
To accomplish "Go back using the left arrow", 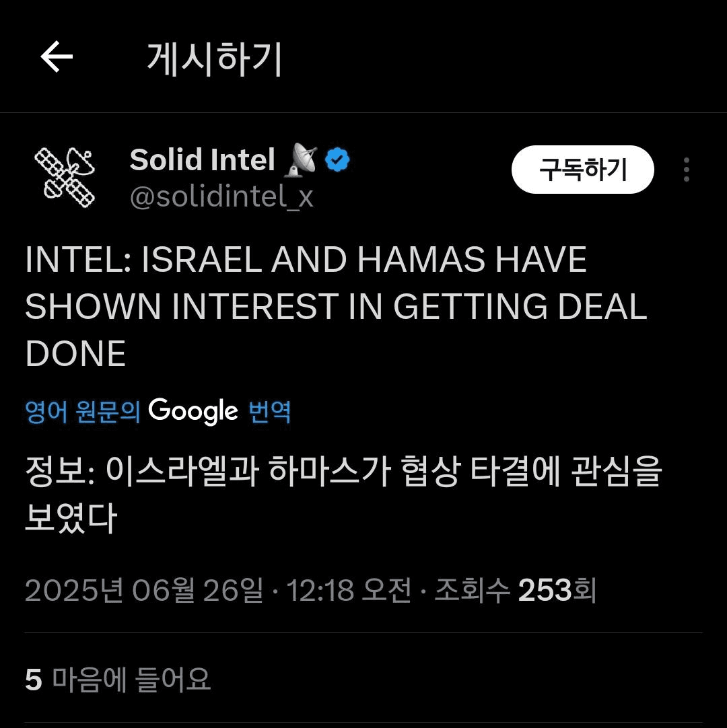I will (57, 57).
